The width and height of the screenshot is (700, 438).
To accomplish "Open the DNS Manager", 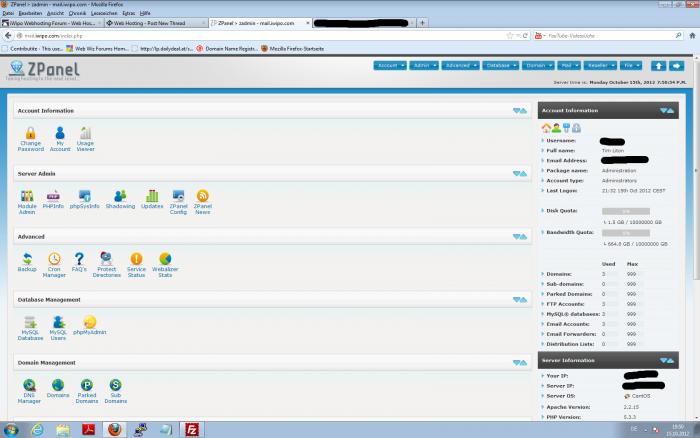I will click(29, 391).
